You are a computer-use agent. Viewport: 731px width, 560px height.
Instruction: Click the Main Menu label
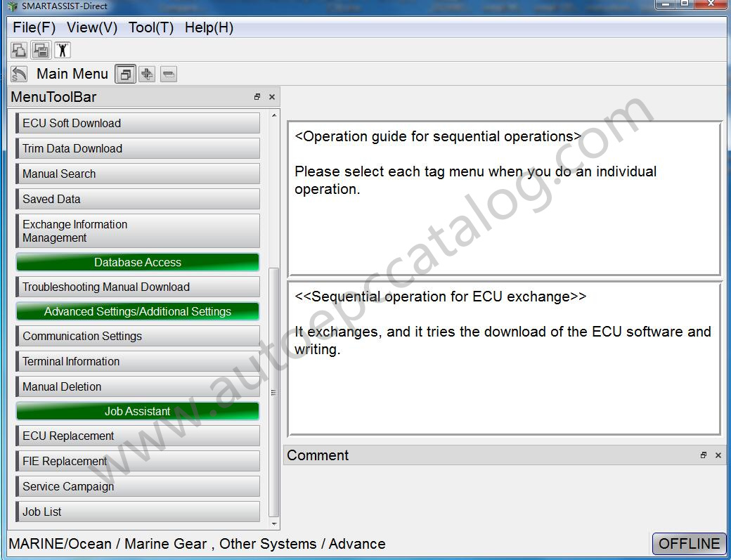coord(72,74)
